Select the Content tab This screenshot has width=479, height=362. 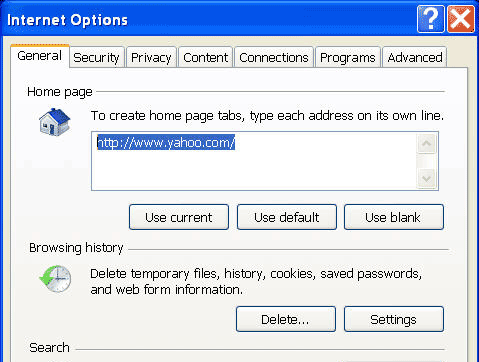point(205,57)
